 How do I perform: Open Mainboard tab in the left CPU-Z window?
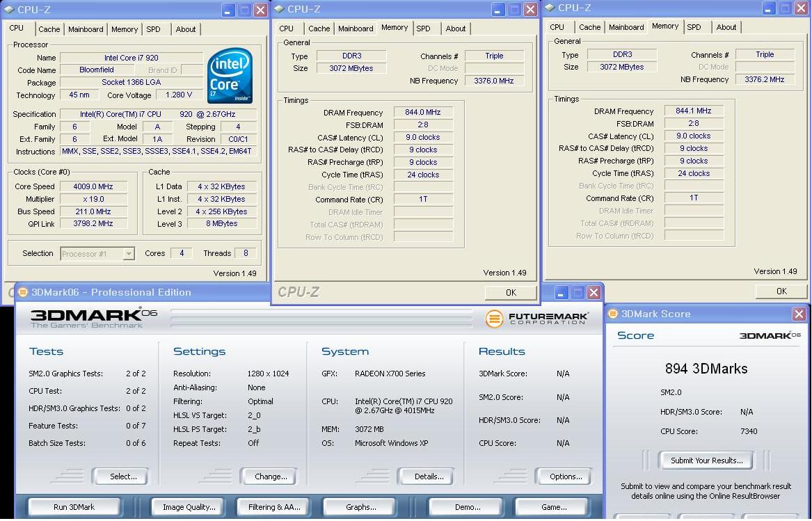pos(86,29)
